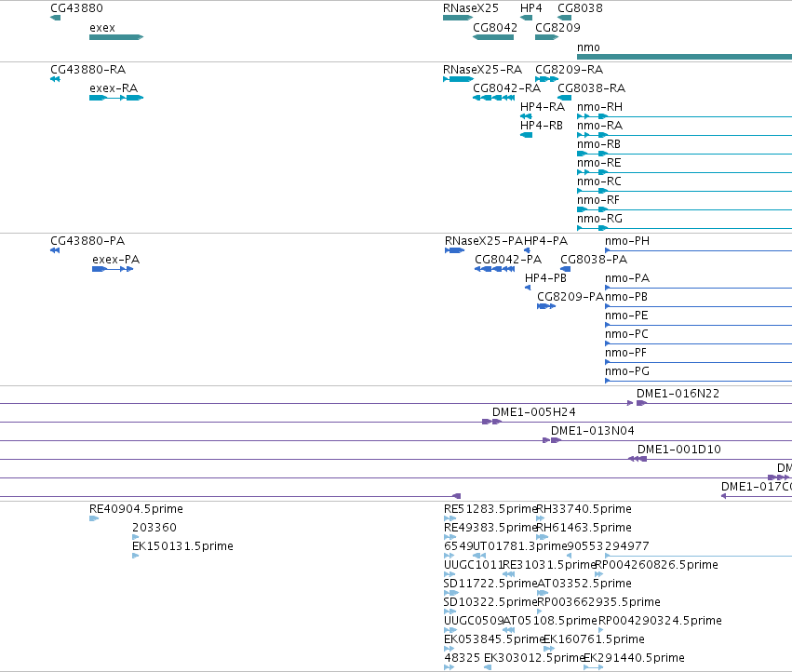The width and height of the screenshot is (792, 672).
Task: Select EST EK160761.5prime
Action: click(594, 639)
